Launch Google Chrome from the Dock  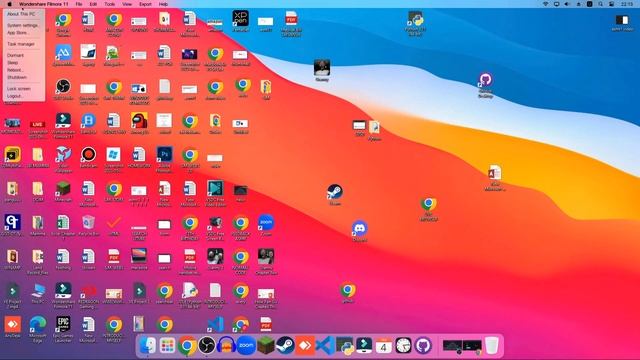(187, 346)
